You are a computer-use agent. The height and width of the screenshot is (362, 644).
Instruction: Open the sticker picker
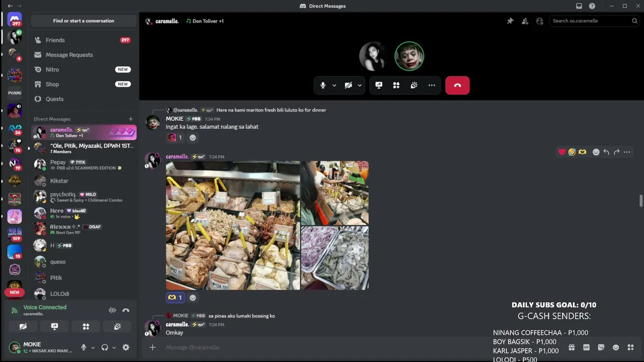(x=601, y=347)
